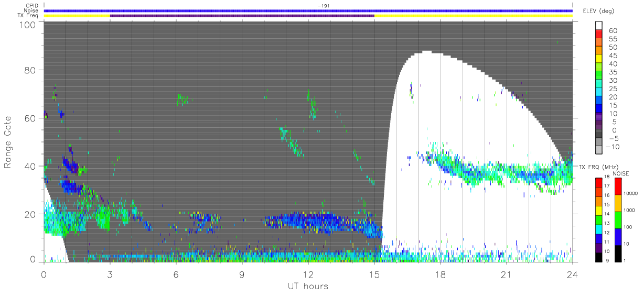Click the white top swatch on ELEV colorbar
Viewport: 644px width, 297px height.
click(599, 25)
